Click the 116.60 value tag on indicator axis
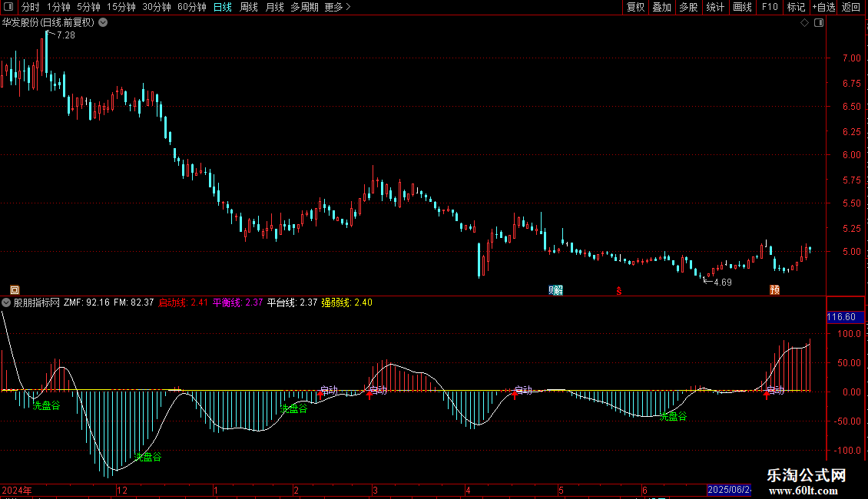868x499 pixels. (x=841, y=317)
